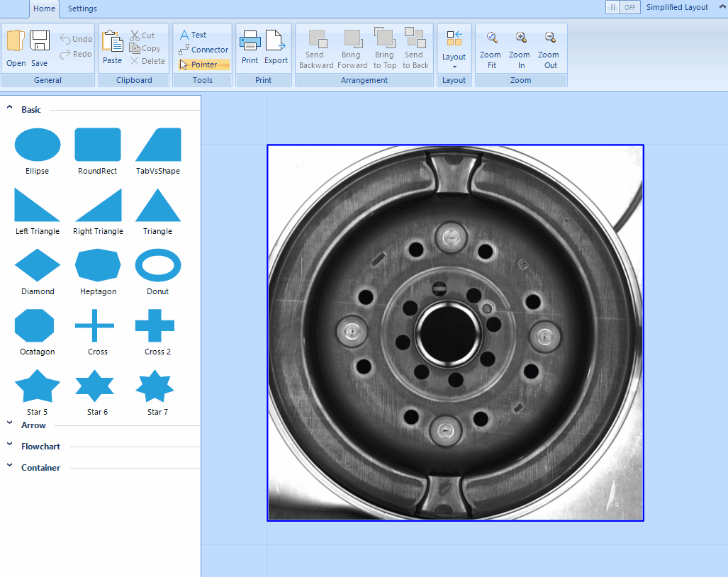Open the Home ribbon tab
The width and height of the screenshot is (728, 577).
click(44, 9)
